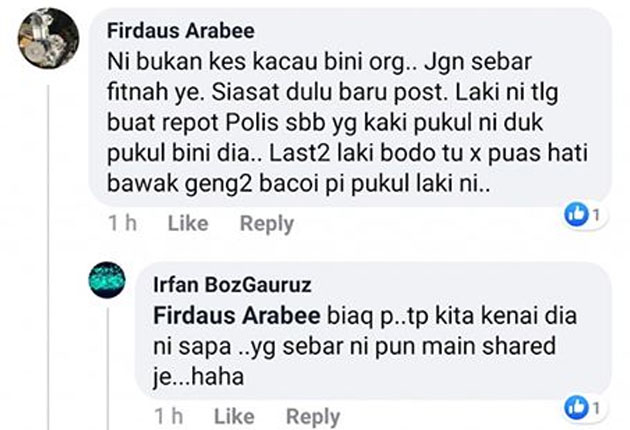Like Firdaus Arabee's comment
Image resolution: width=630 pixels, height=430 pixels.
[x=188, y=223]
